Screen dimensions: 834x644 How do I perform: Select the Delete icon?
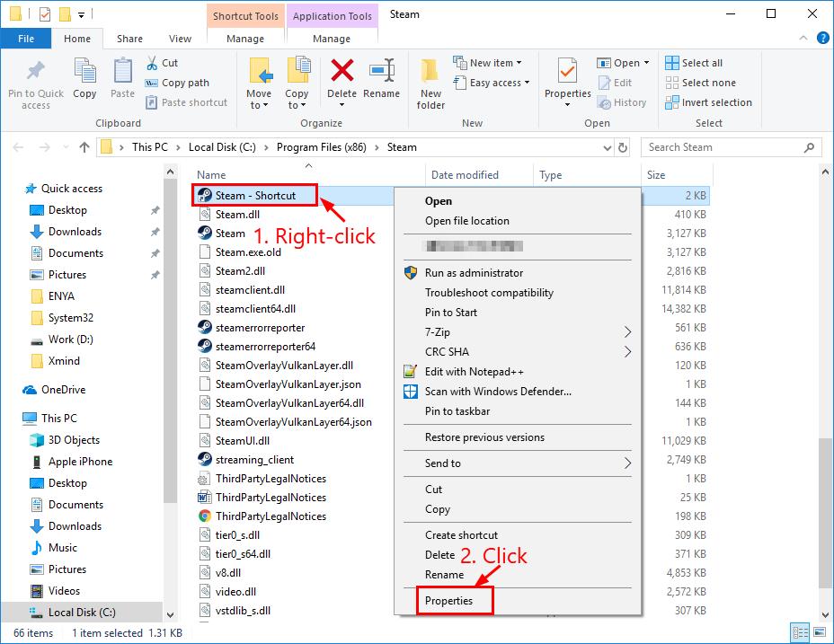coord(342,78)
